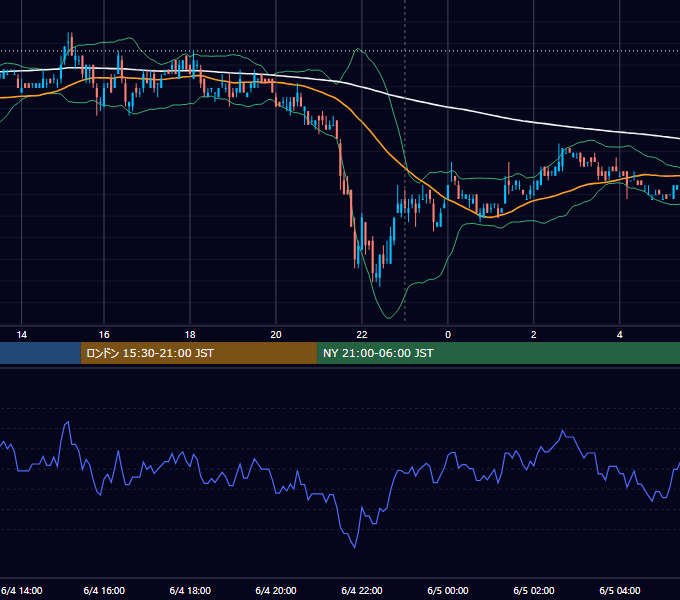Click the '16' hour label on price chart axis

(x=104, y=335)
